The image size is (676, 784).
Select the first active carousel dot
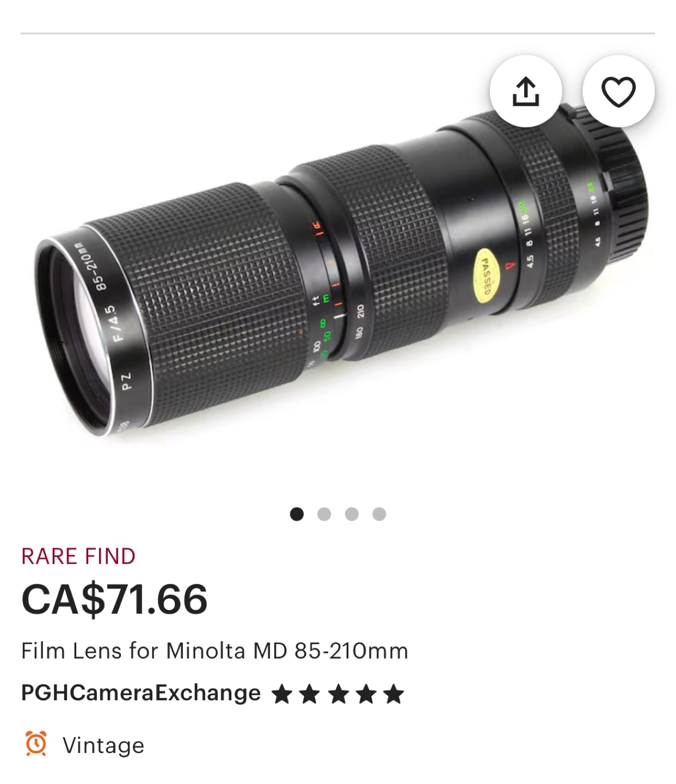[297, 514]
